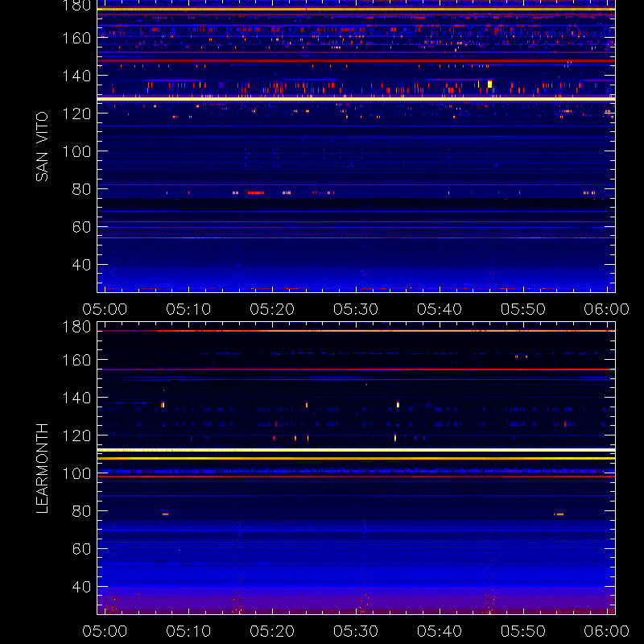The width and height of the screenshot is (644, 644).
Task: Click the 05:30 time label under San Vito plot
Action: pos(356,309)
